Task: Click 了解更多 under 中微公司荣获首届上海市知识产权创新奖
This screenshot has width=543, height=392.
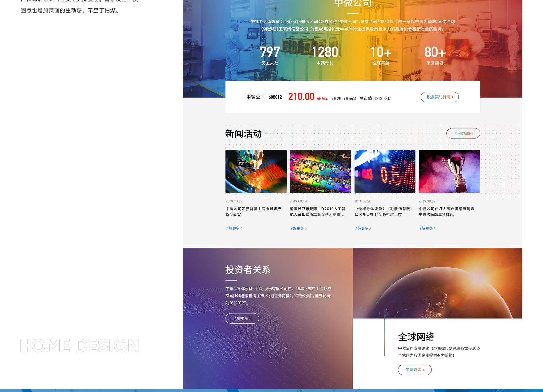Action: [x=234, y=228]
